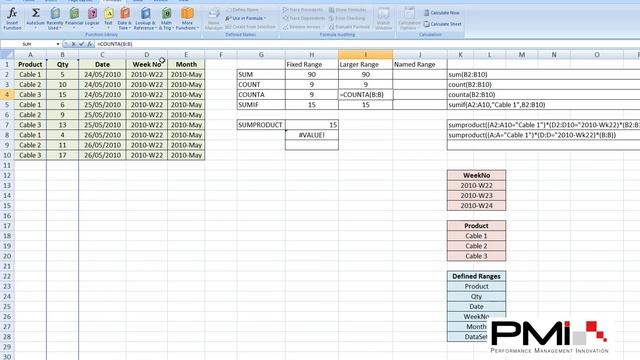640x360 pixels.
Task: Select row 4 header
Action: click(x=7, y=95)
